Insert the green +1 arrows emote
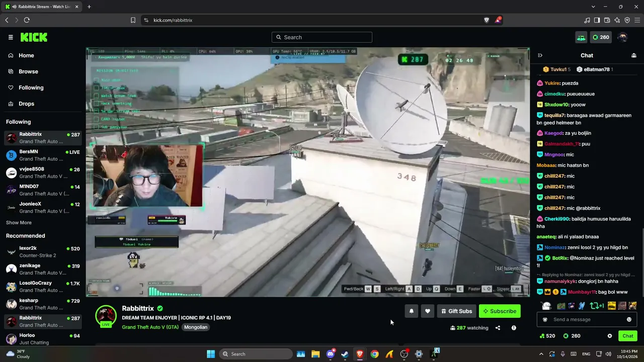644x362 pixels. coord(597,306)
